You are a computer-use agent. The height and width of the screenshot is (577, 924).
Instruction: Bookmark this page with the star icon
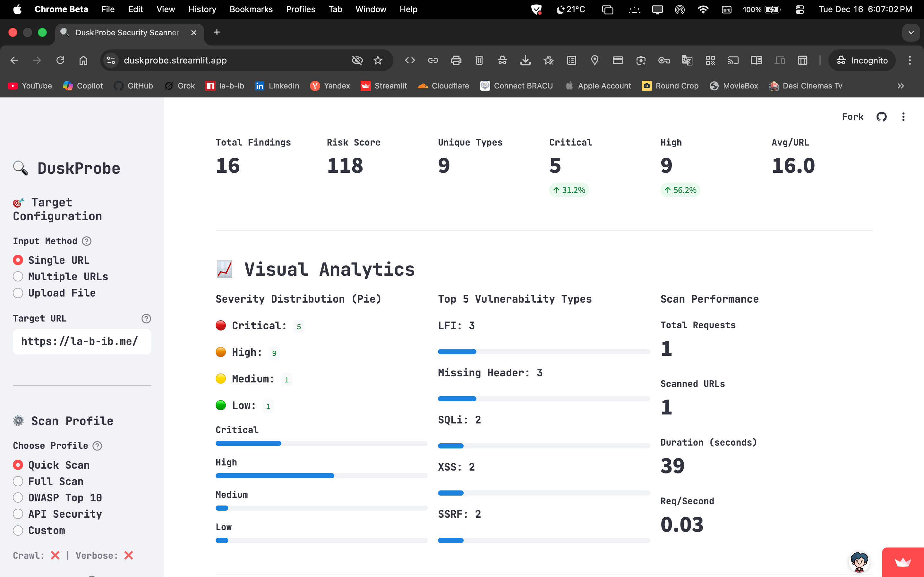[378, 60]
